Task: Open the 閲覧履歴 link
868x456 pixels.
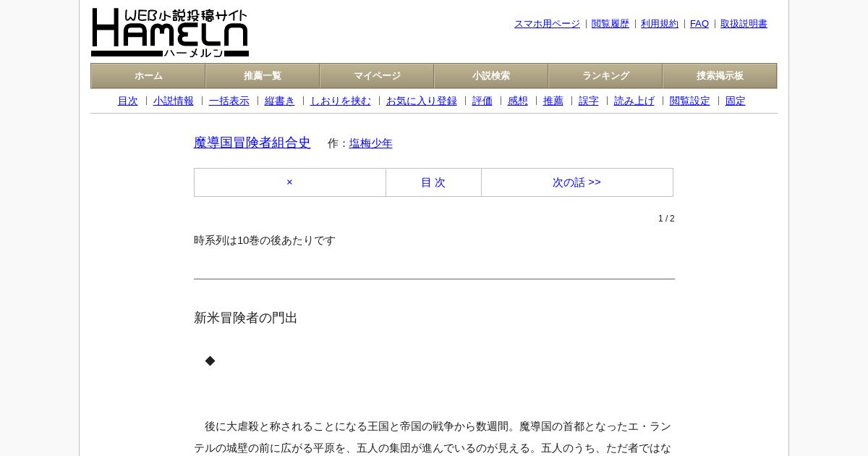Action: [x=610, y=24]
